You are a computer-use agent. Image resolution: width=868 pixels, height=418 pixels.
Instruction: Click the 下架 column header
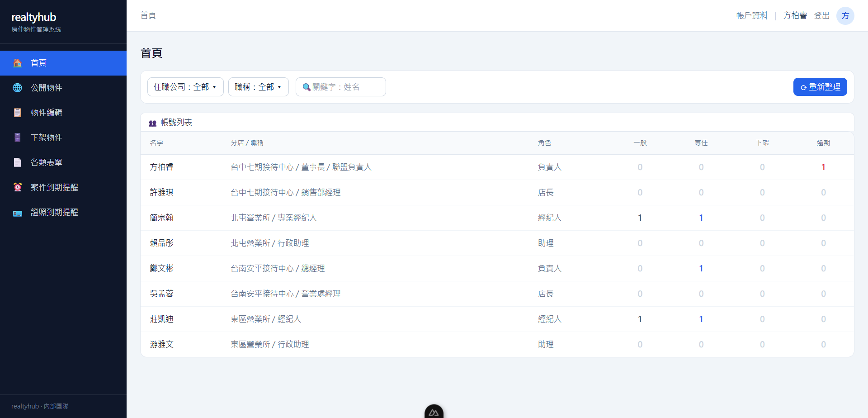[762, 143]
